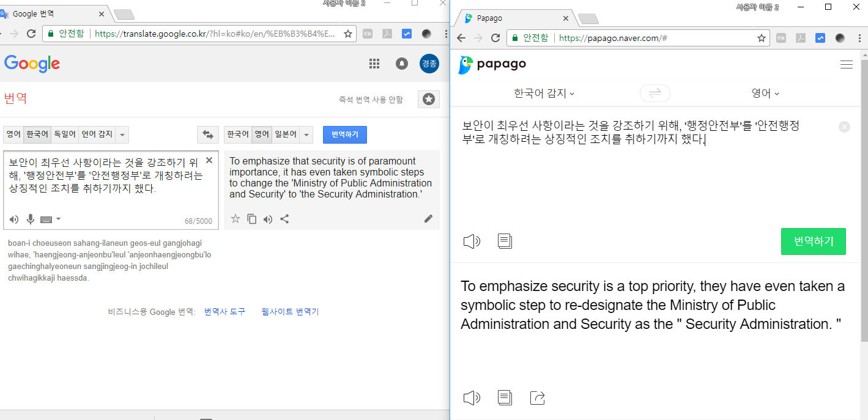Click 안전함 site info in Papago window
The height and width of the screenshot is (420, 868).
coord(530,38)
